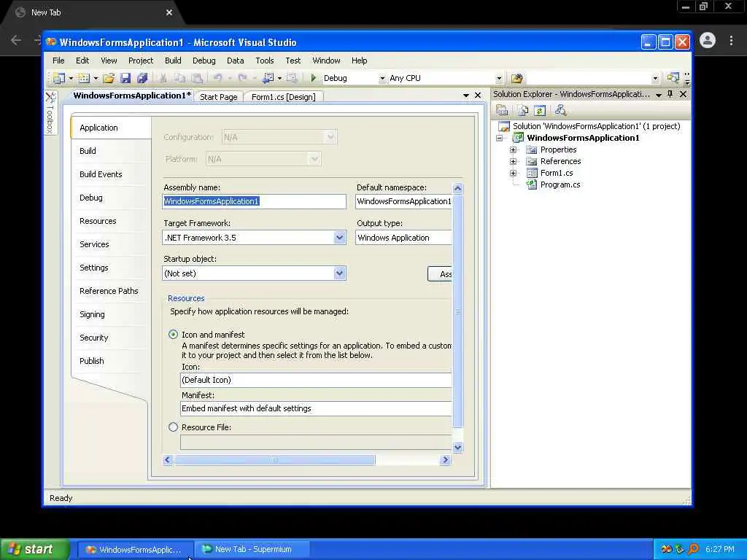Click the partially visible Assembly Information button

[x=440, y=274]
